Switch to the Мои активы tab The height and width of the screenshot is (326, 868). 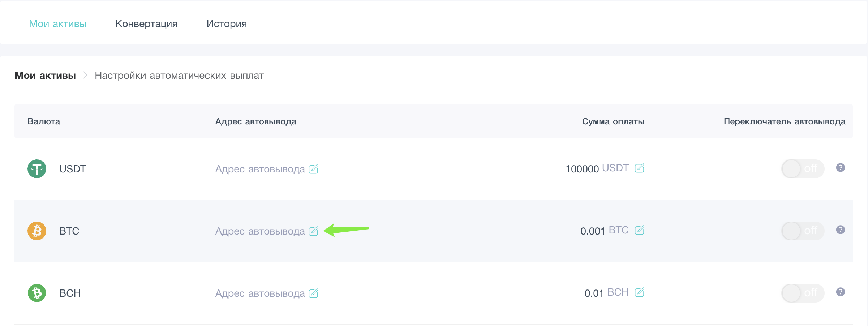tap(58, 24)
